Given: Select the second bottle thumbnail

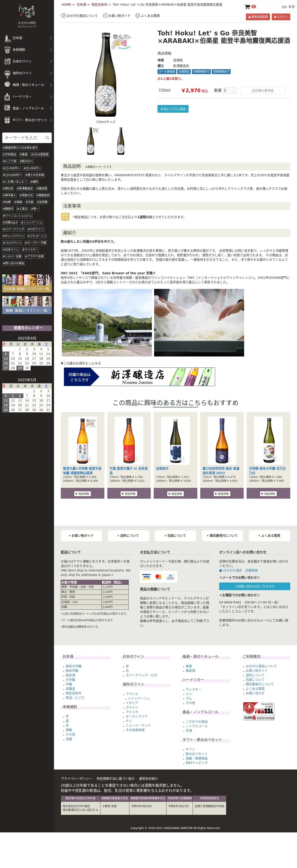Looking at the screenshot, I should 121,141.
